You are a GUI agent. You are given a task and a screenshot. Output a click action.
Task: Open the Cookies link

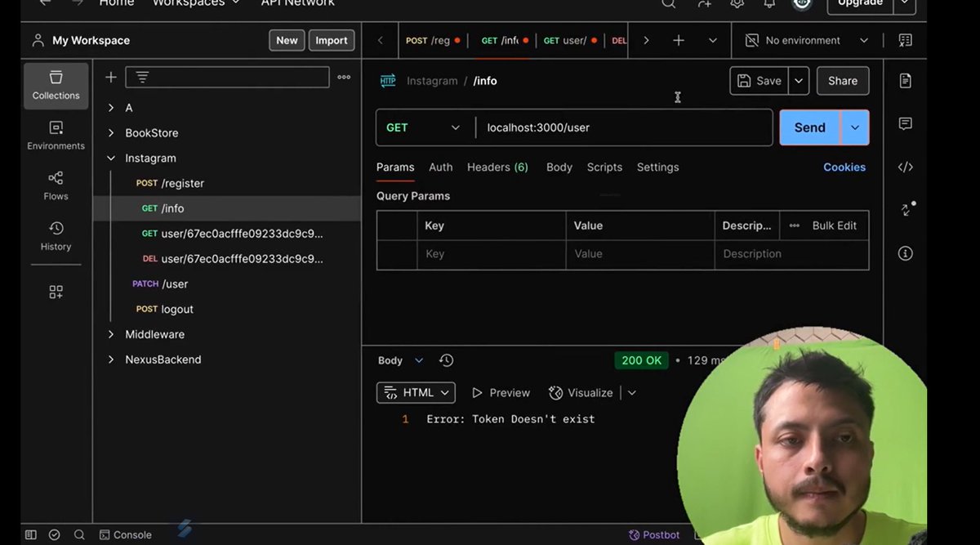(x=844, y=167)
